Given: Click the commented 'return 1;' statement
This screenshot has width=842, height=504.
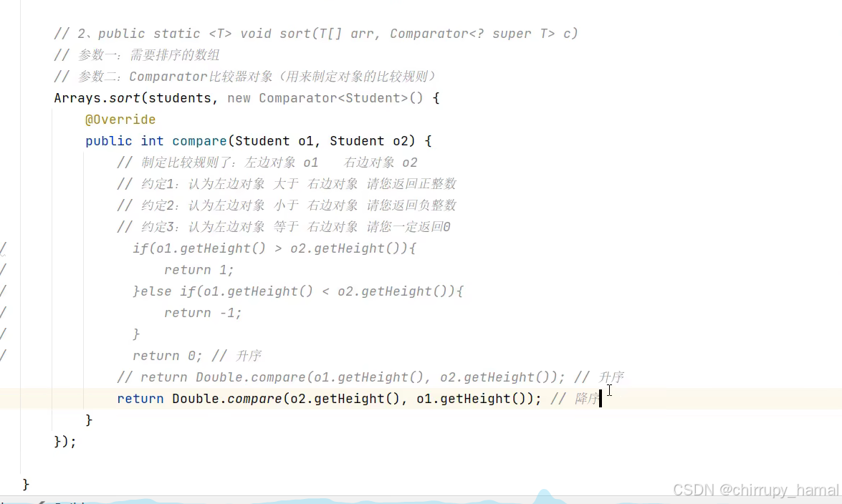Looking at the screenshot, I should [199, 270].
